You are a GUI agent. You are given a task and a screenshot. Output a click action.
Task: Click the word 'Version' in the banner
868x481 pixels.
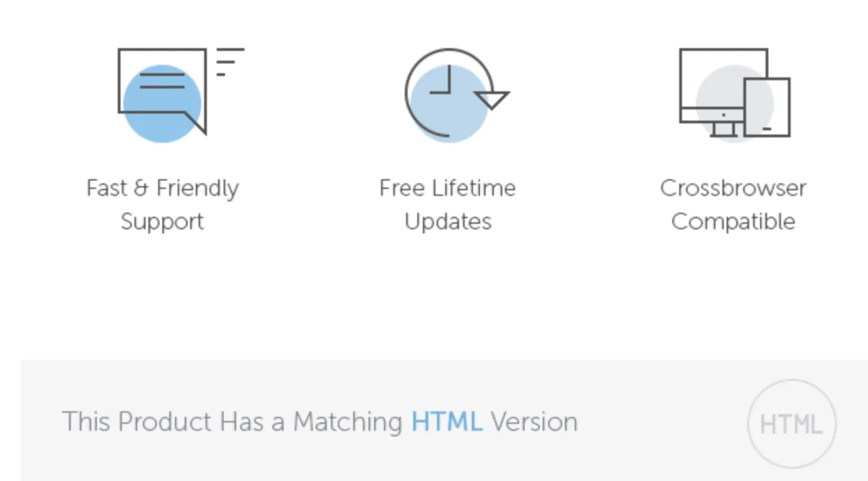(534, 422)
